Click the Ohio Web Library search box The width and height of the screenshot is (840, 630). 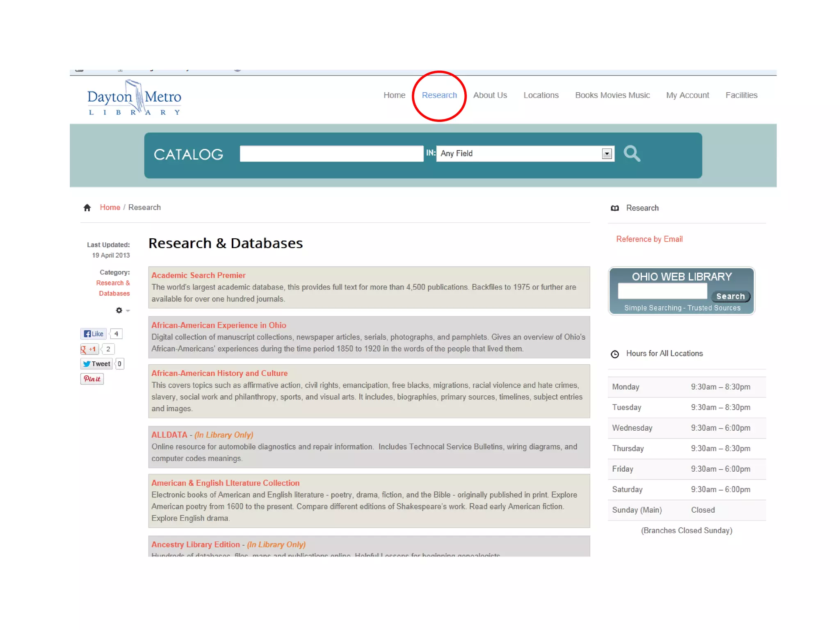tap(662, 291)
